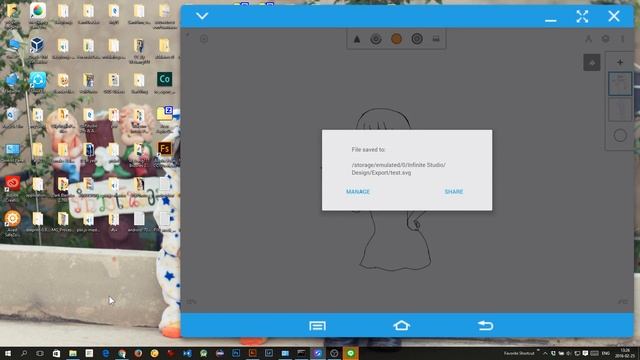Select the pen tool in drawing toolbar
640x360 pixels.
357,39
